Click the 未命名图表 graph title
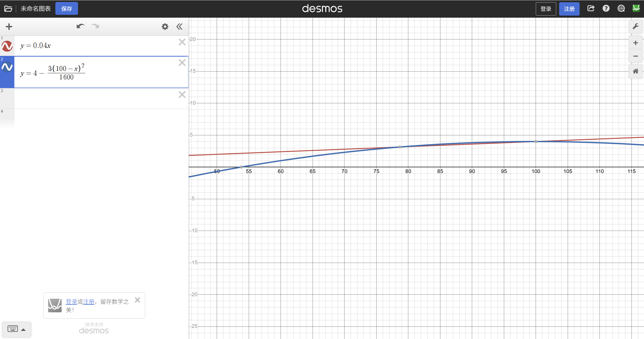 point(36,9)
